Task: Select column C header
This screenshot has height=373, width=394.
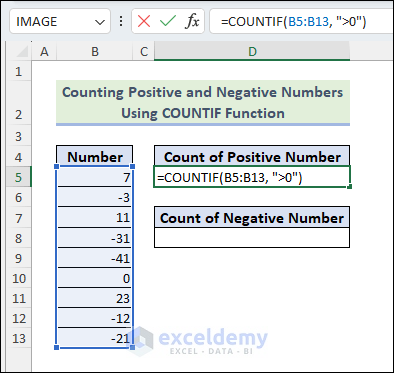Action: click(144, 52)
